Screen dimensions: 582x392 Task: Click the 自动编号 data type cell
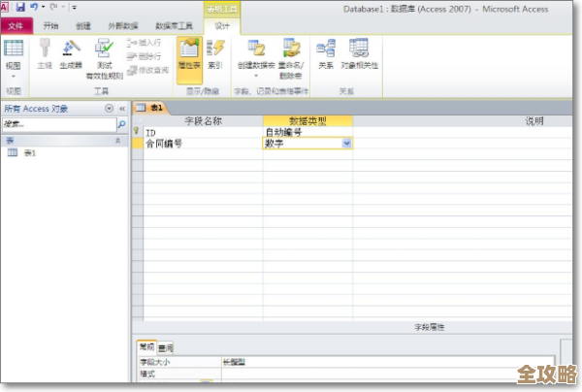307,133
